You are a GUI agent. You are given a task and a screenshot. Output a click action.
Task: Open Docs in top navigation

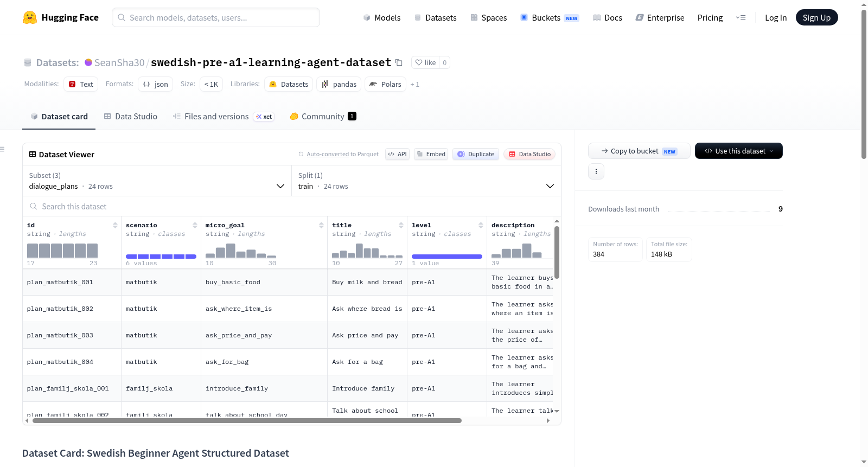point(608,17)
